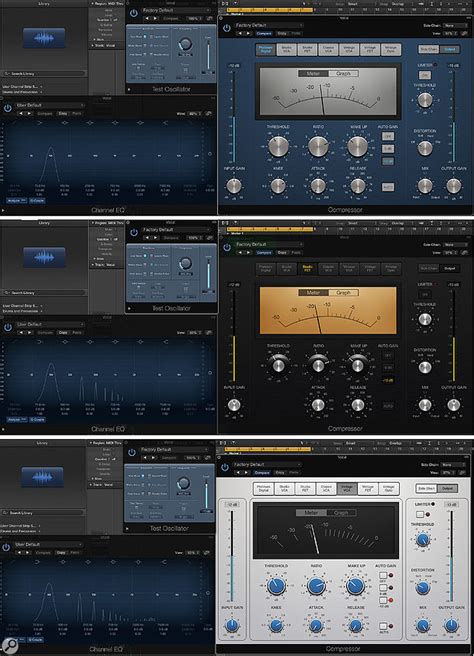The height and width of the screenshot is (656, 474).
Task: Power off the Channel EQ beside the white compressor
Action: click(x=6, y=547)
